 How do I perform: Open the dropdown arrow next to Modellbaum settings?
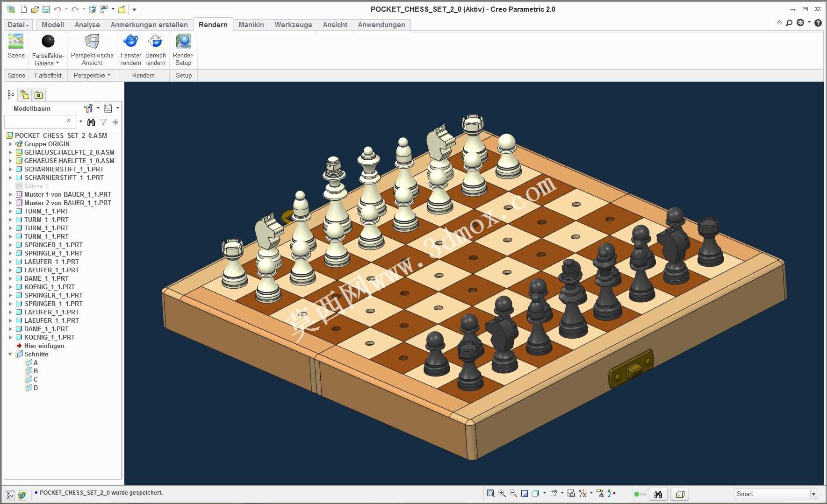coord(98,108)
